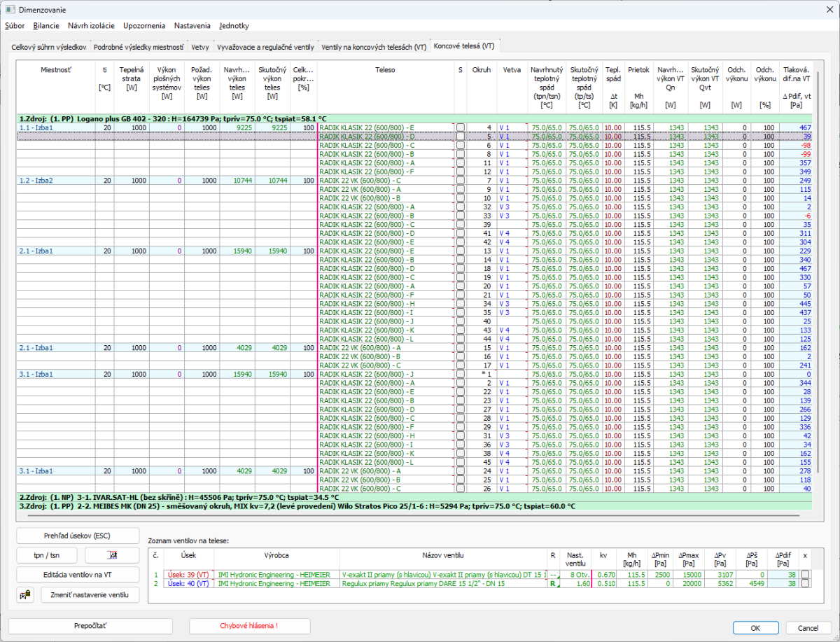This screenshot has height=642, width=840.
Task: Check the x box for Úsek 39 valve
Action: click(805, 574)
